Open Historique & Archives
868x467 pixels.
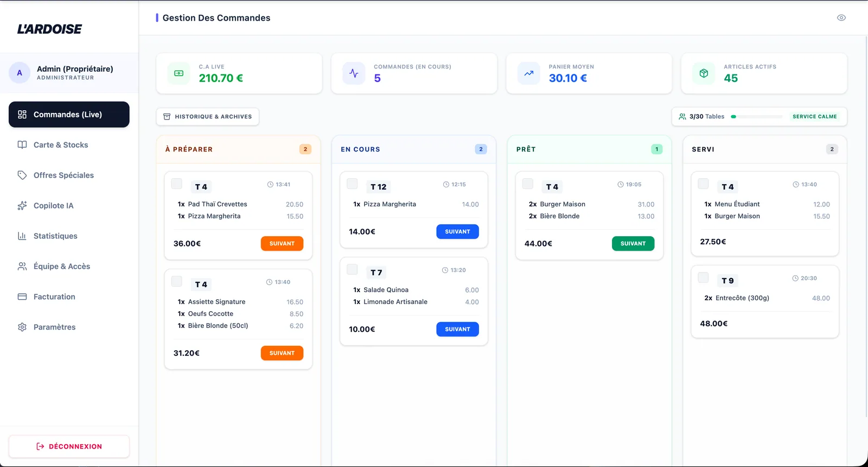[x=208, y=117]
